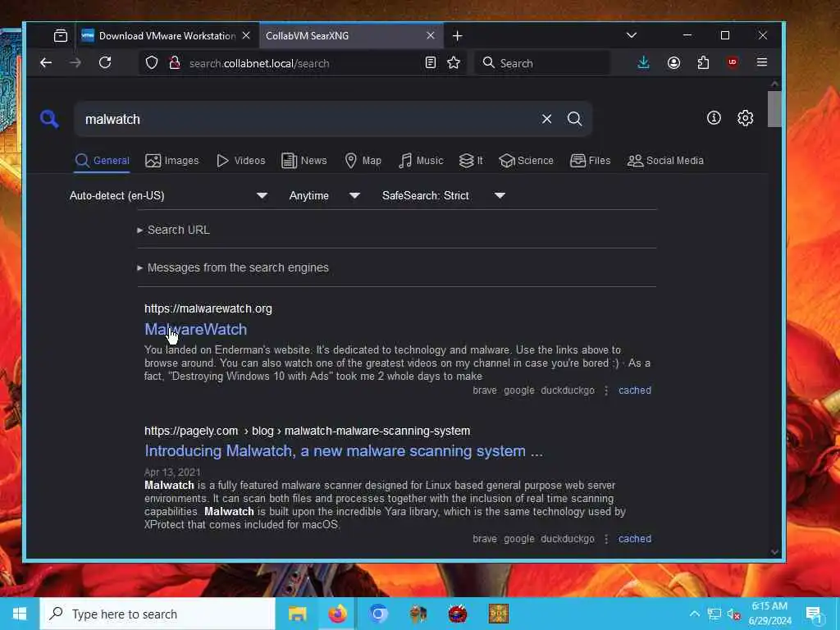The height and width of the screenshot is (630, 840).
Task: Open the Firefox account icon
Action: (x=674, y=62)
